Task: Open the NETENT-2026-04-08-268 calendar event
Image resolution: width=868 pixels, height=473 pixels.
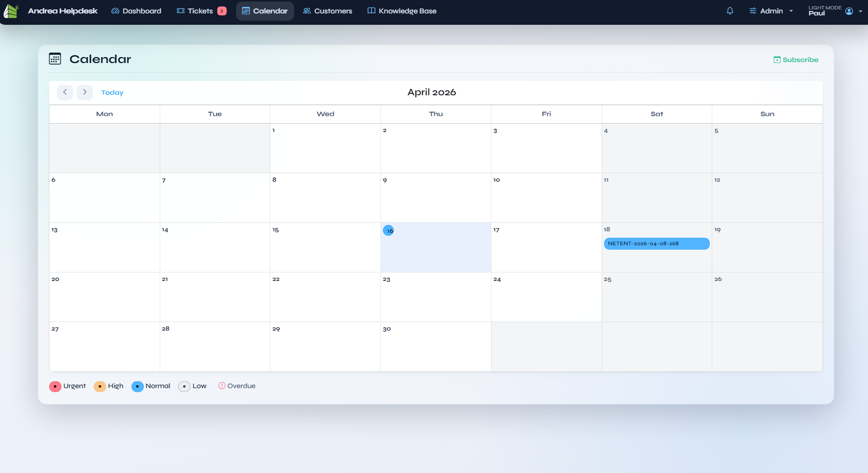Action: point(656,244)
